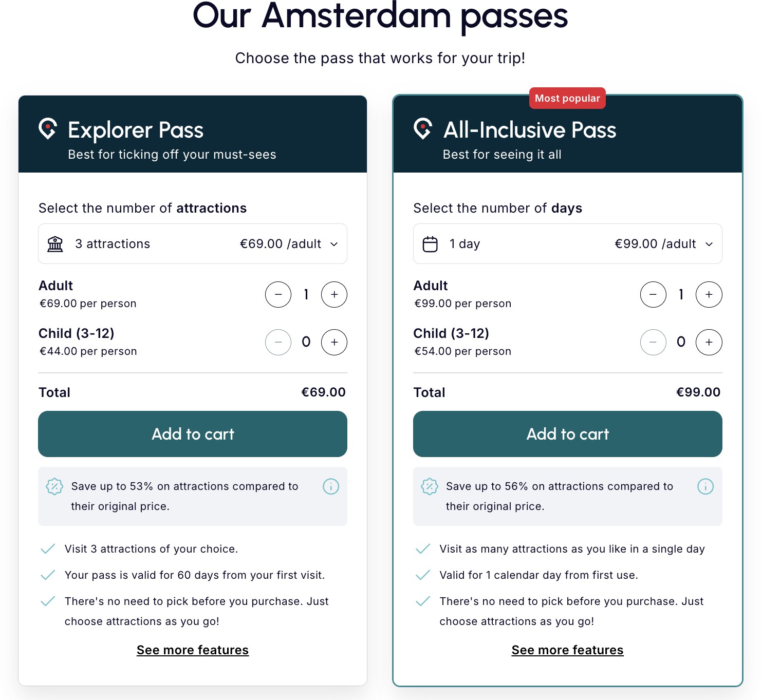Click the discount badge icon on All-Inclusive Pass

click(x=429, y=486)
